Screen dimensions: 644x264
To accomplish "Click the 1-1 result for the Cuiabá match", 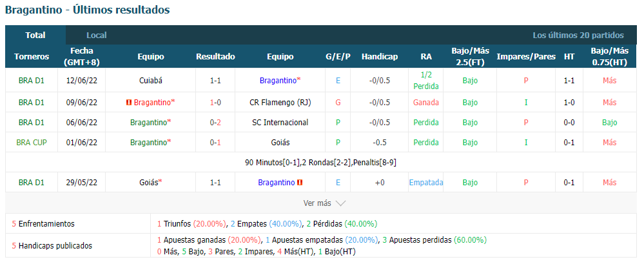I will [x=215, y=81].
